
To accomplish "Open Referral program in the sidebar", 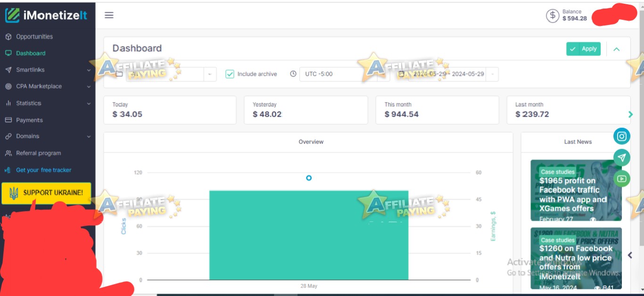I will click(38, 153).
